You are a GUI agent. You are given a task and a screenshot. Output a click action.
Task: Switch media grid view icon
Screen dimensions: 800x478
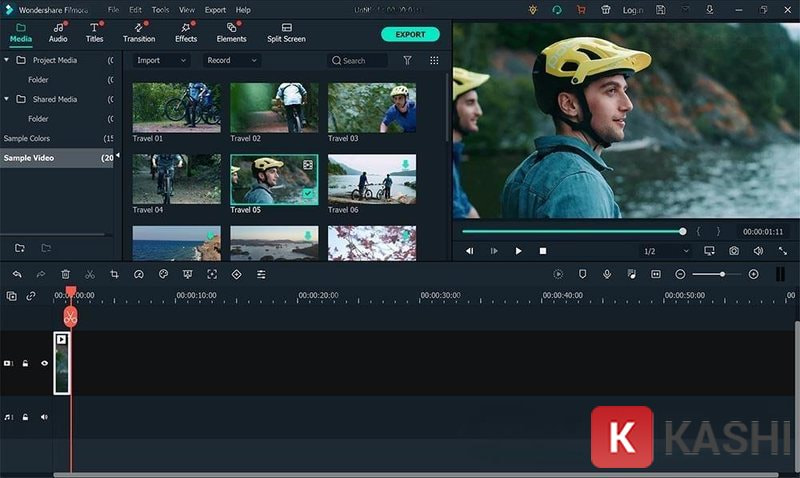pos(434,60)
